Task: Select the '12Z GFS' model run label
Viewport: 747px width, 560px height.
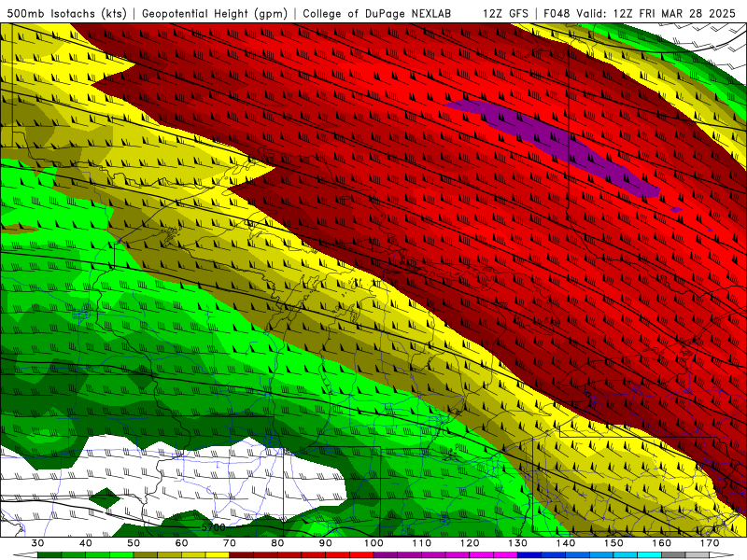Action: point(506,13)
